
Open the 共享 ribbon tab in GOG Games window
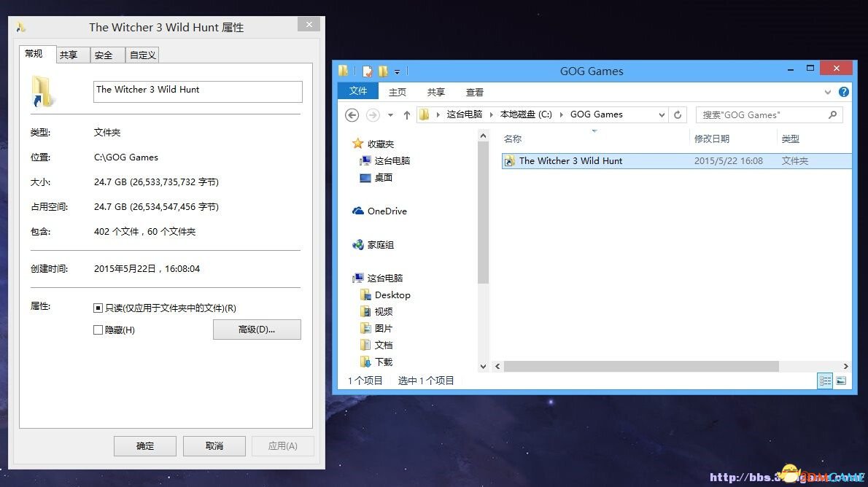click(x=436, y=92)
